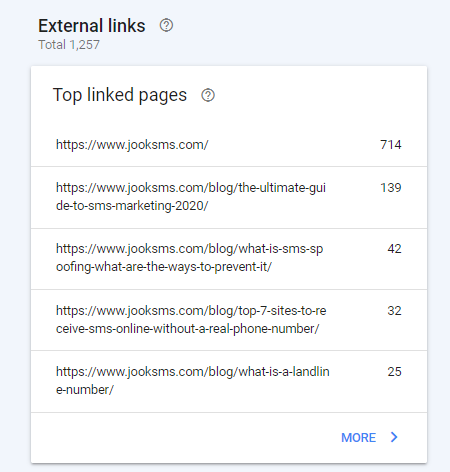
Task: Click the word Total under External links
Action: 52,45
